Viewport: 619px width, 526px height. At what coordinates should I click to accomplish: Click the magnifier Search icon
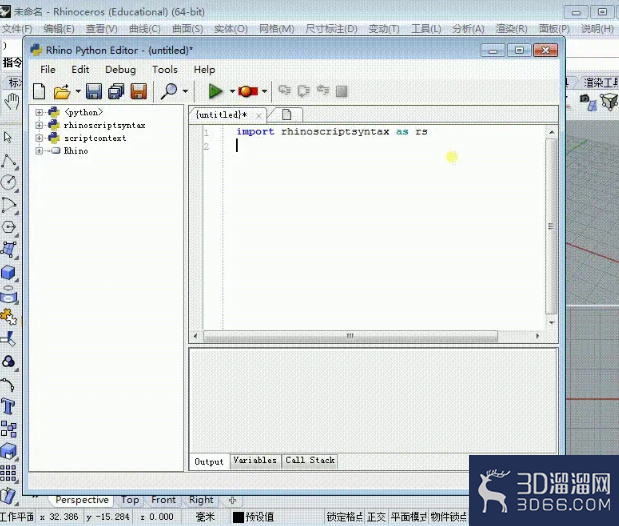pyautogui.click(x=168, y=92)
